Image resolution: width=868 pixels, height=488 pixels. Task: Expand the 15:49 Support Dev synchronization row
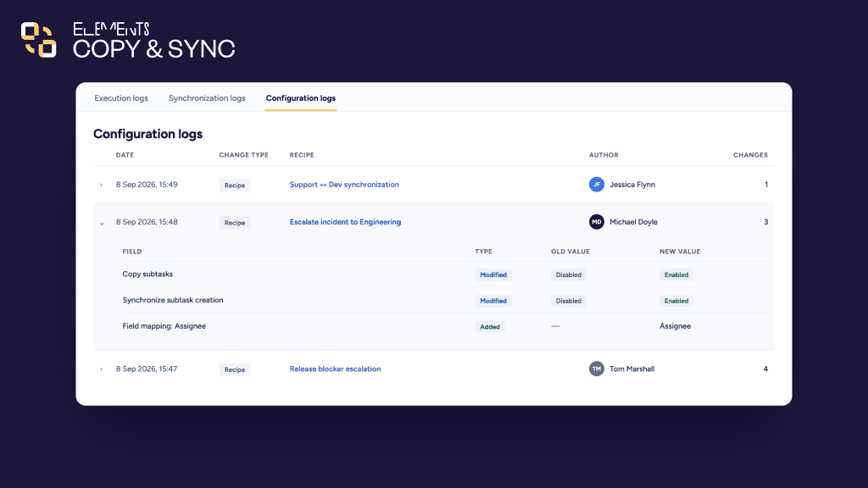(x=102, y=185)
